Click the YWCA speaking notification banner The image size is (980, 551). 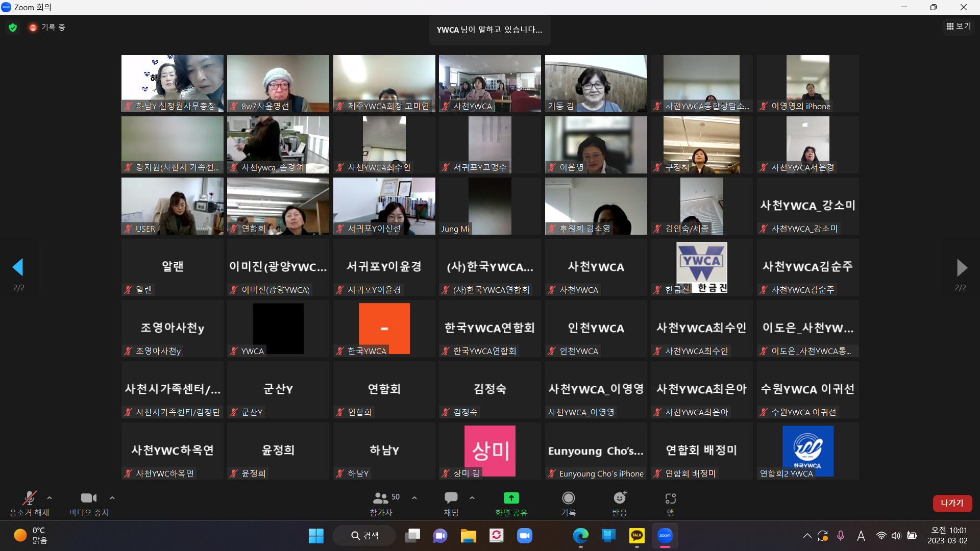tap(489, 30)
